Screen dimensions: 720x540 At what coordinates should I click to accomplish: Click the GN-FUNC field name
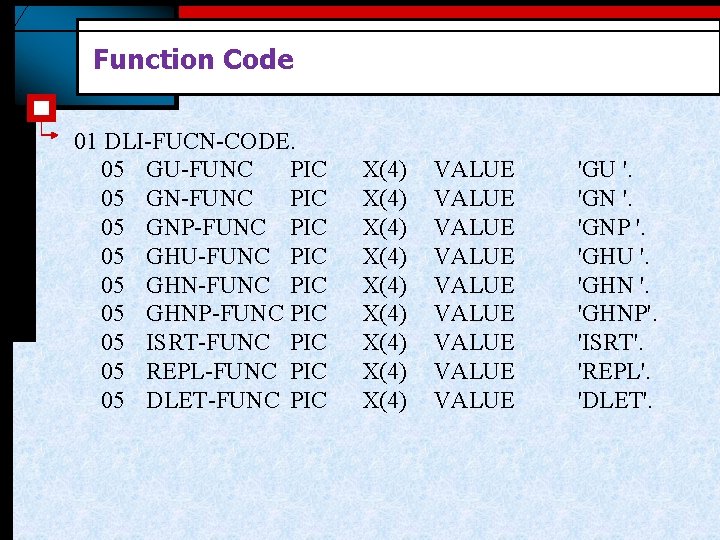(x=199, y=198)
